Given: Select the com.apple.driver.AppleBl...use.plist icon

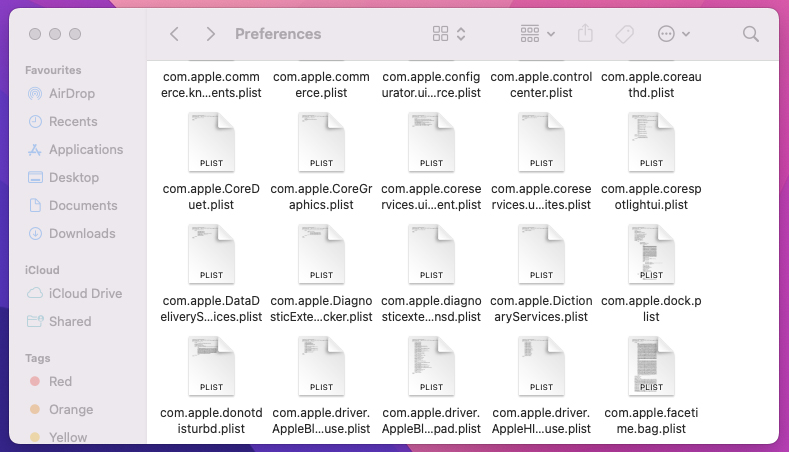Looking at the screenshot, I should [321, 366].
